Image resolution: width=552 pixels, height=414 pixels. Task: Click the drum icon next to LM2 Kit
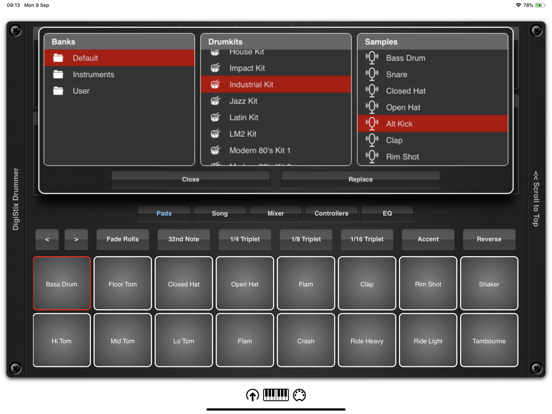(x=215, y=134)
